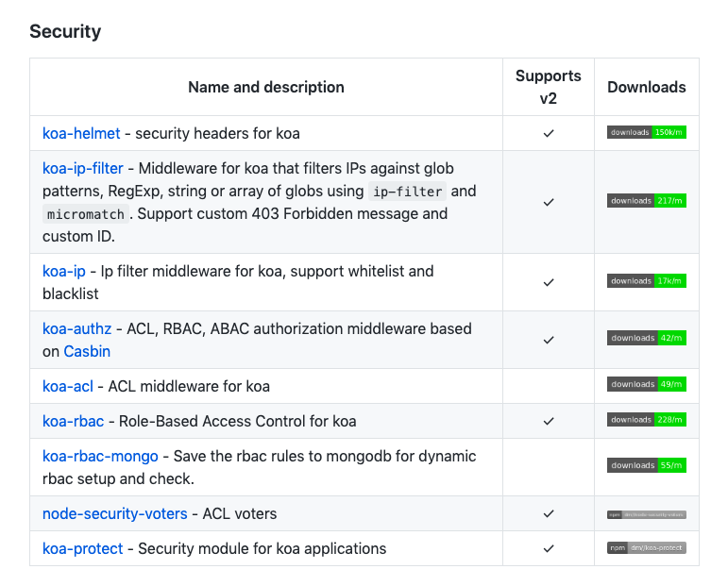Click the Security section heading
The height and width of the screenshot is (586, 728).
65,31
